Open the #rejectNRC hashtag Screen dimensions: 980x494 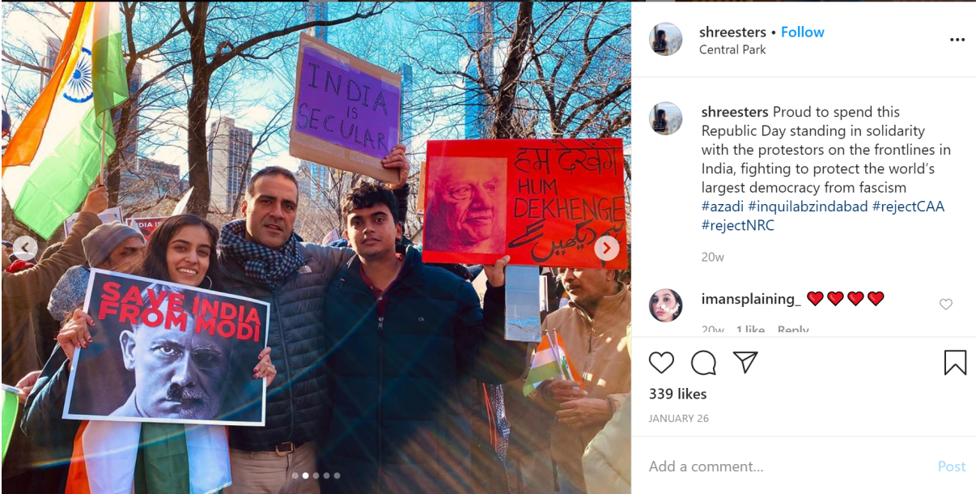[x=738, y=226]
